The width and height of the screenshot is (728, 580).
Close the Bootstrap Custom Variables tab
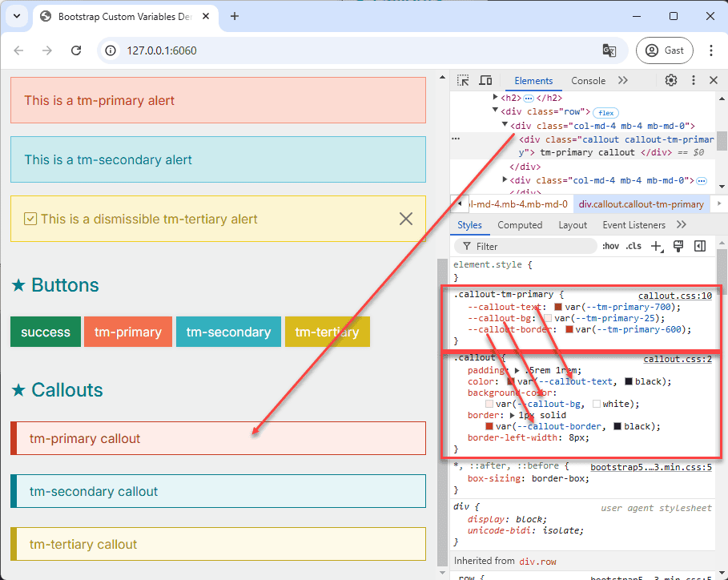[206, 16]
